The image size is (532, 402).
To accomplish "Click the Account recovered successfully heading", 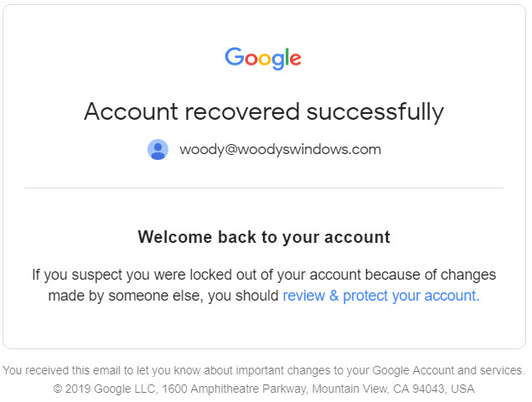I will 264,112.
